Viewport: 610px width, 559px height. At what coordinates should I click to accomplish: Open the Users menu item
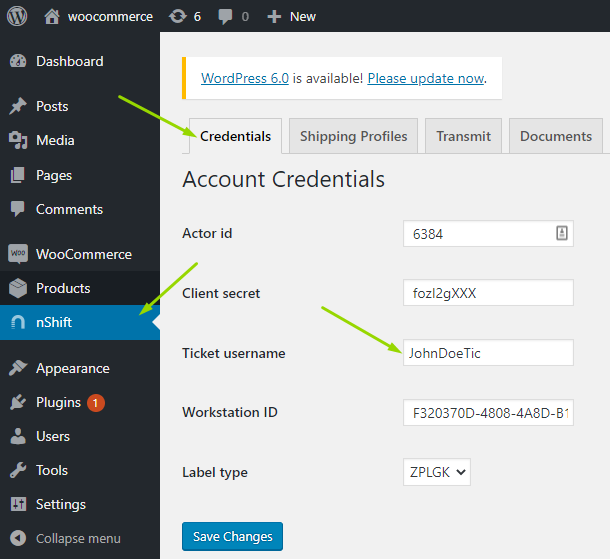(80, 436)
